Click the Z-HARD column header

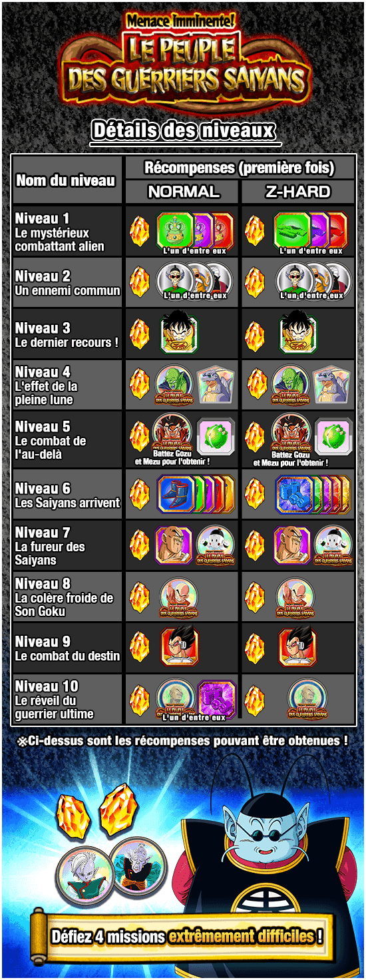click(297, 192)
